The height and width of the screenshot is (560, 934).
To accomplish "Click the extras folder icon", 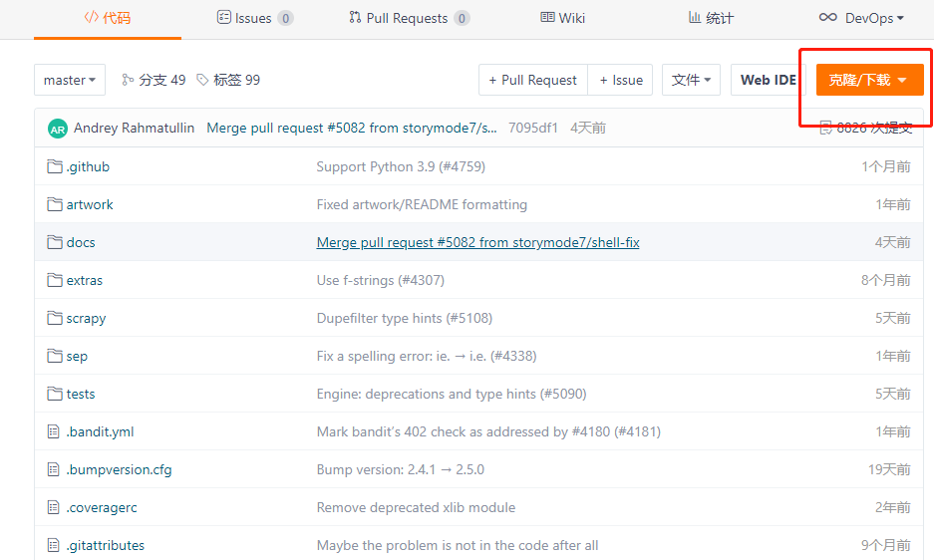I will pyautogui.click(x=55, y=280).
